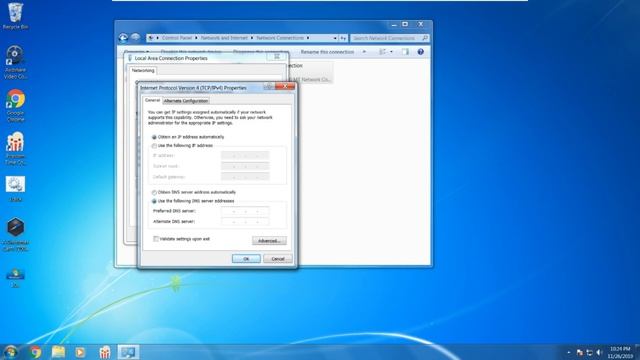Click the address bar location icon

coord(151,38)
